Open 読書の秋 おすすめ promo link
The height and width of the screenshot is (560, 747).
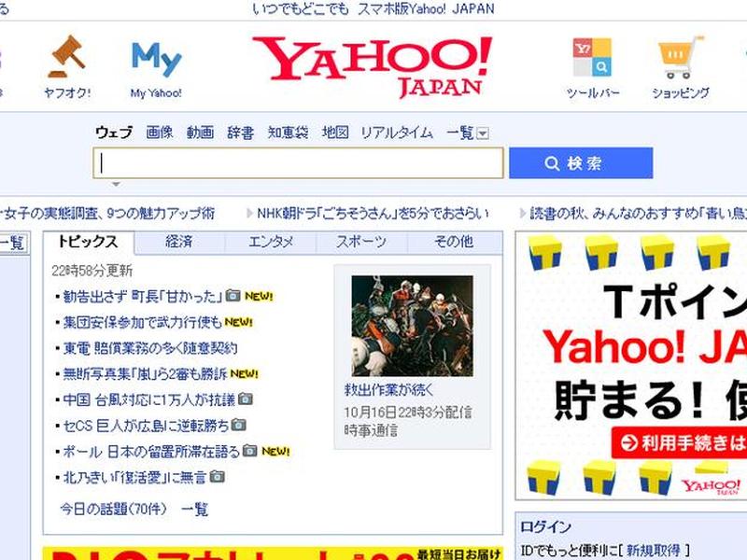pos(638,213)
